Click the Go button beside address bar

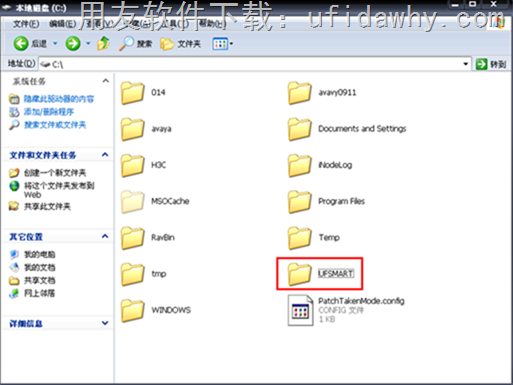point(491,64)
